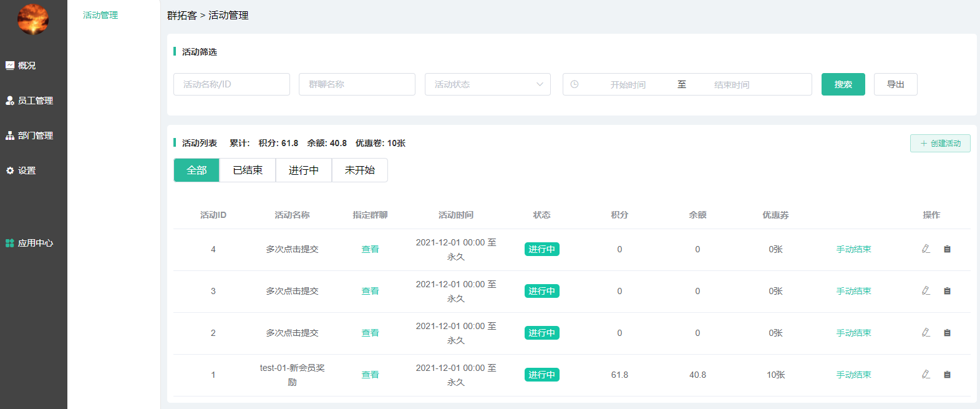
Task: Delete activity 2 using the trash icon
Action: (x=947, y=333)
